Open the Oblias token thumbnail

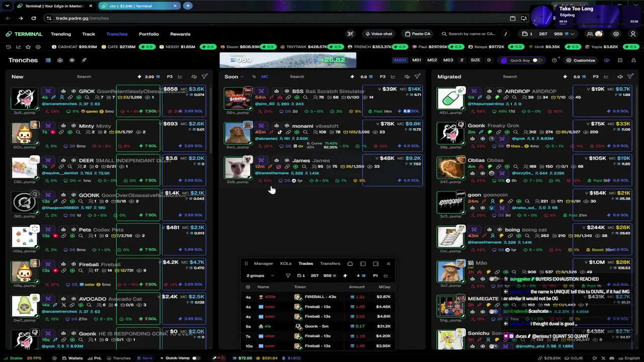tap(450, 167)
